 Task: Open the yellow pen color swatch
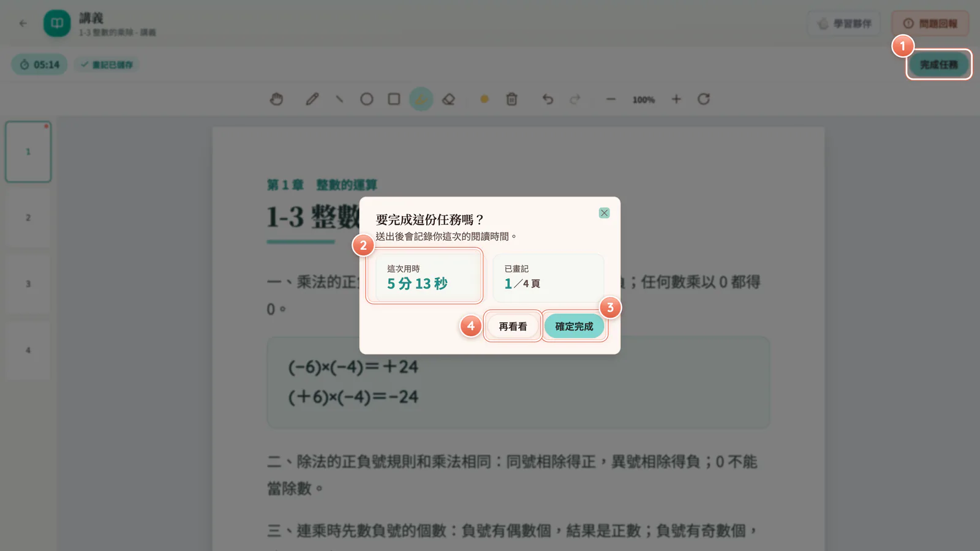pos(484,99)
